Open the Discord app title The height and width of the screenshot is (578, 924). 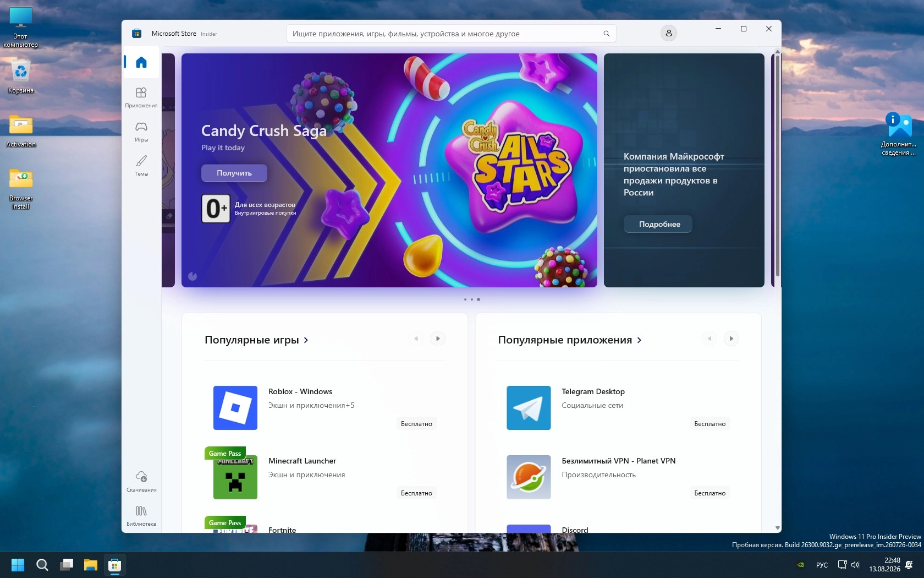(575, 530)
